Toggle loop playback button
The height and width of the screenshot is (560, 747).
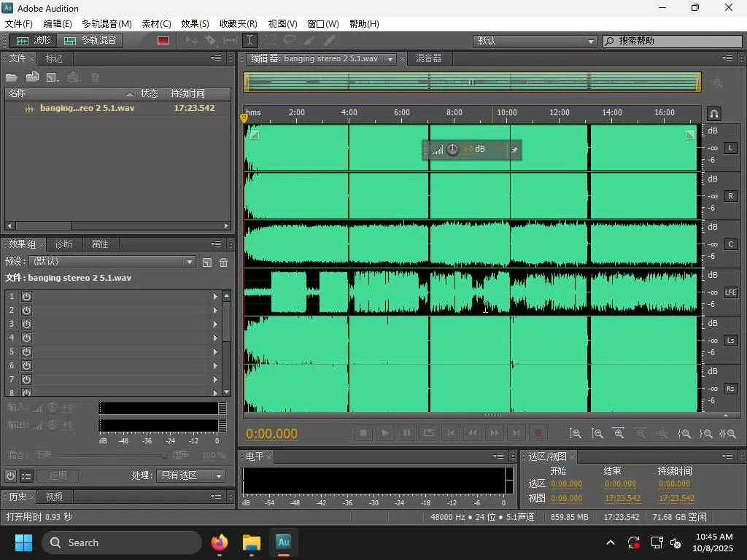pos(429,433)
